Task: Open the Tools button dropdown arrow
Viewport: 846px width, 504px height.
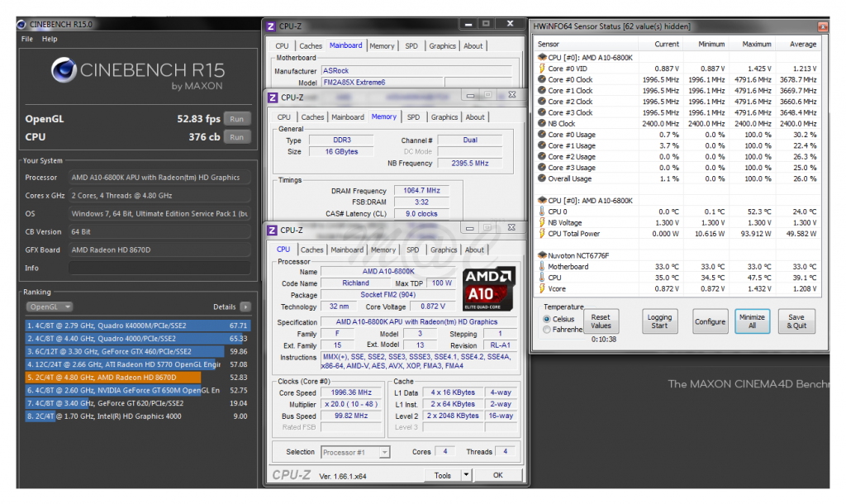Action: point(466,475)
